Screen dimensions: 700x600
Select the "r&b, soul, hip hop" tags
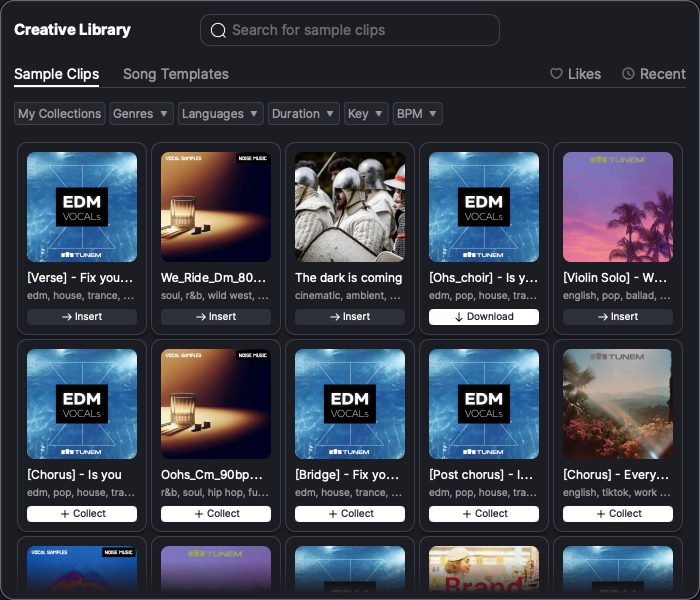point(215,492)
